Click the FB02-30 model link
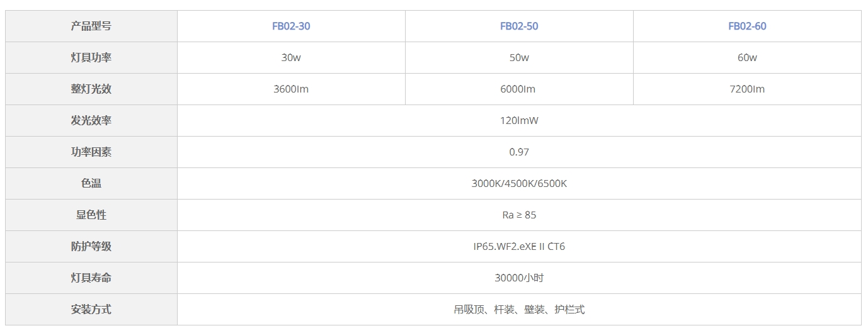Viewport: 868px width, 333px height. point(291,26)
